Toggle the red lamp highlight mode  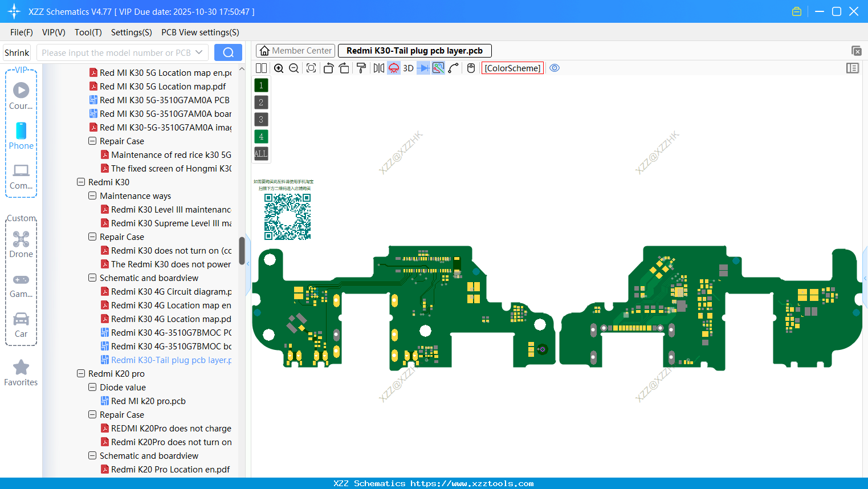click(393, 68)
